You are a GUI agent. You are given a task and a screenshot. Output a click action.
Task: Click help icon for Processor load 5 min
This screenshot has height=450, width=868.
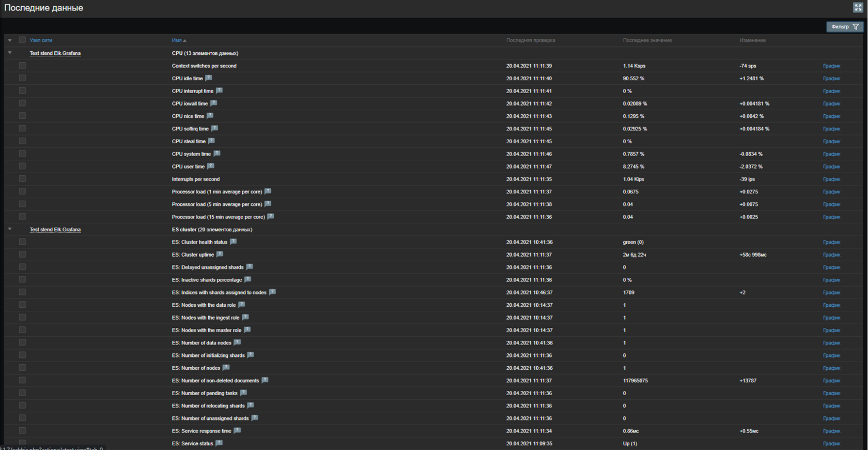pyautogui.click(x=268, y=204)
